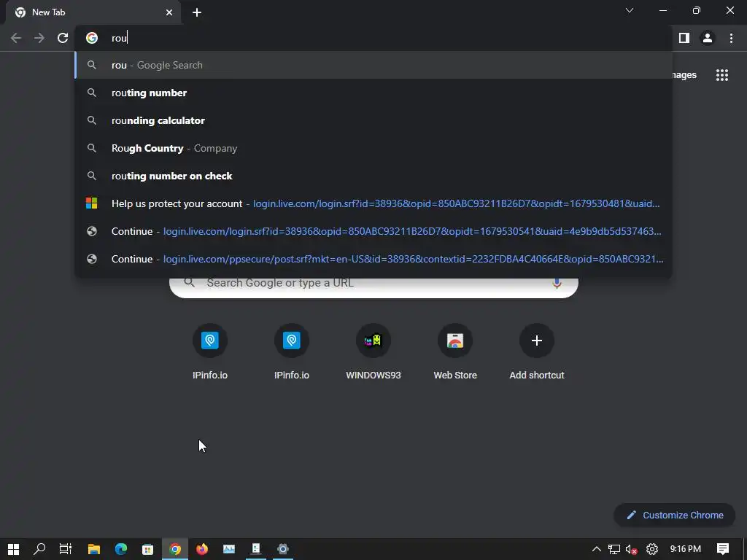
Task: Pick the 'Rough Country - Company' suggestion
Action: 373,148
